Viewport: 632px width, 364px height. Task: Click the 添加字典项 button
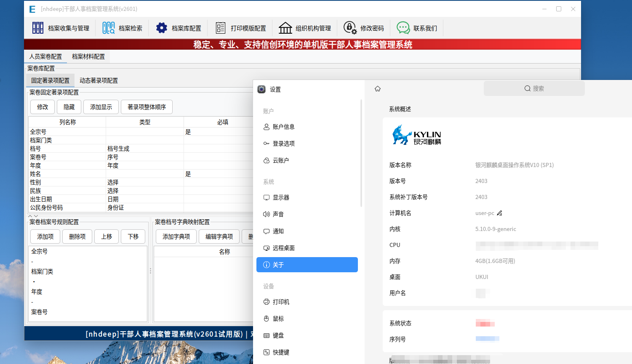(x=176, y=236)
